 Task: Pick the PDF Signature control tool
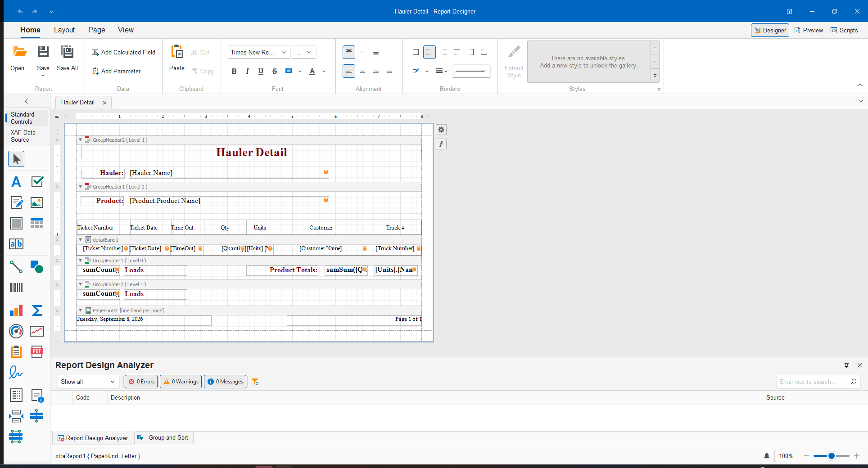16,373
